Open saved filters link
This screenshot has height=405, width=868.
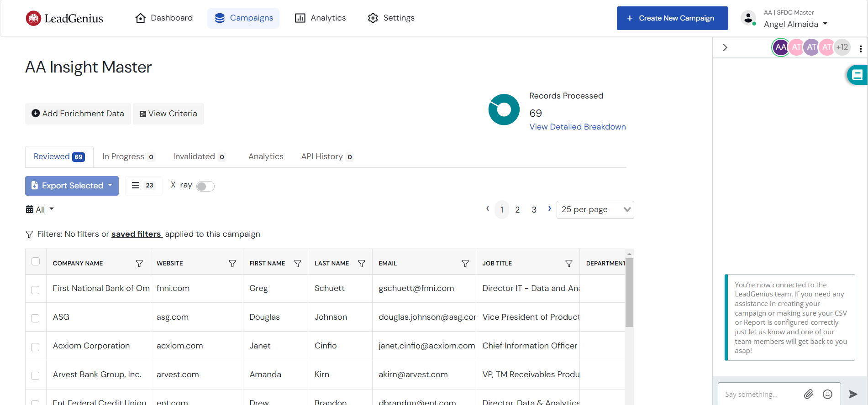[x=137, y=234]
